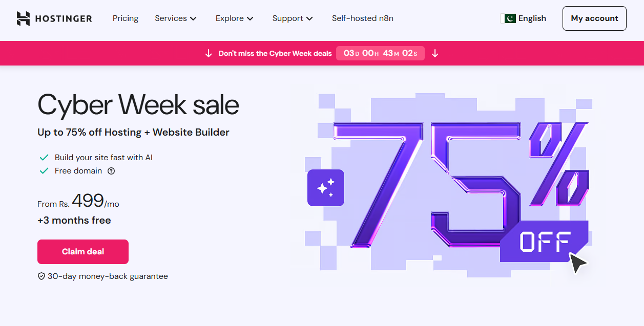Expand the Support dropdown

tap(293, 18)
